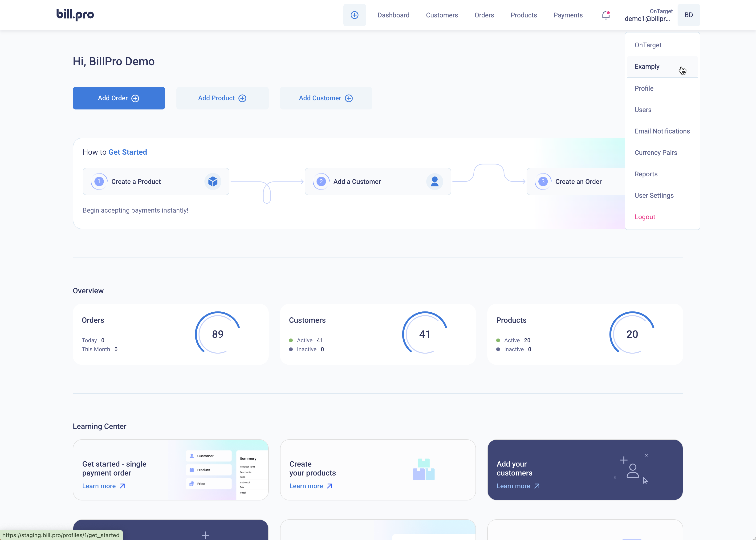The image size is (756, 540).
Task: Click the step 1 circle beside Create a Product
Action: pyautogui.click(x=99, y=181)
